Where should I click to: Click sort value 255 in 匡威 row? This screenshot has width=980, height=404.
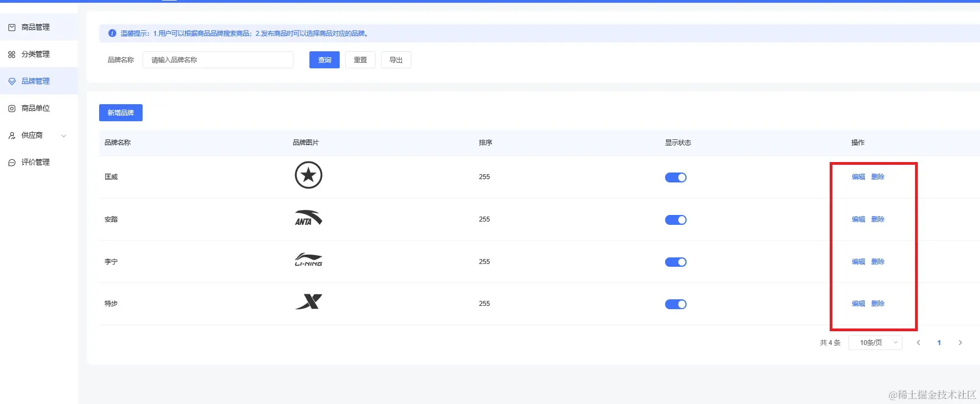(484, 177)
